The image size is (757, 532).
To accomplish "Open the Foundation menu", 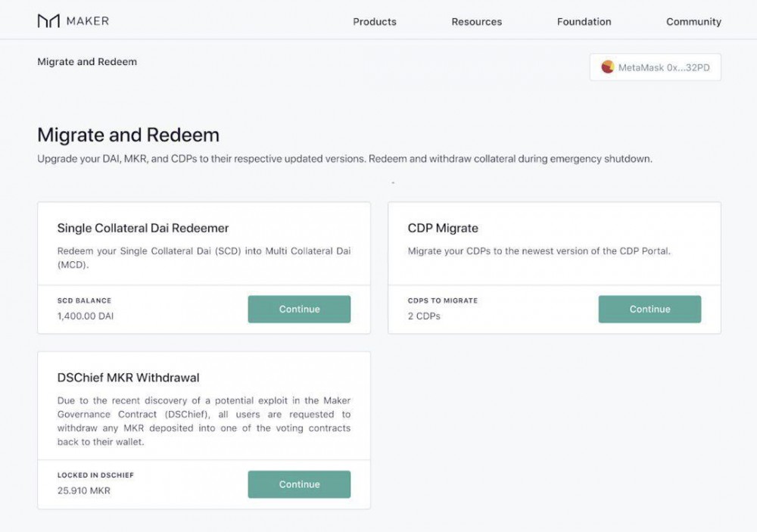I will tap(584, 22).
